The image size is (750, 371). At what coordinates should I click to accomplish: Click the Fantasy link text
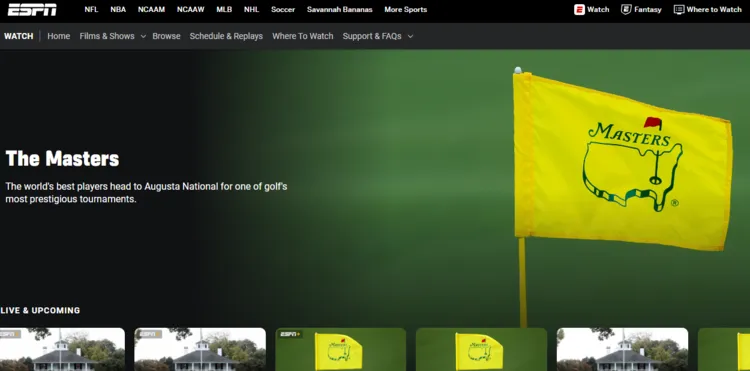click(x=648, y=10)
